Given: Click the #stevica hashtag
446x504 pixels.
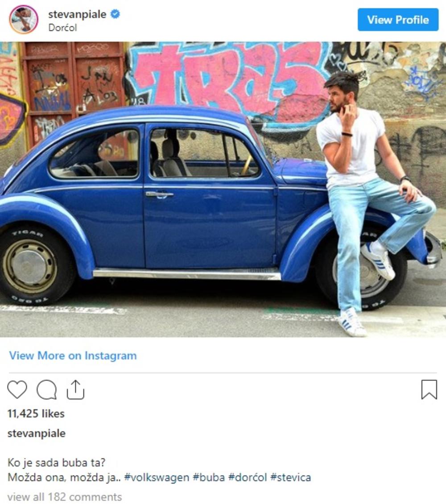Looking at the screenshot, I should pos(290,477).
